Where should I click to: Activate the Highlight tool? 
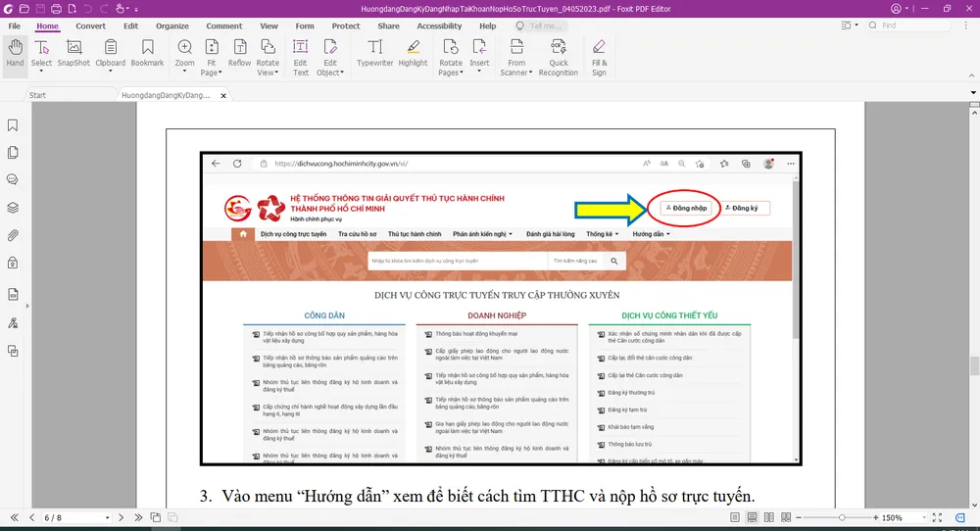(413, 54)
